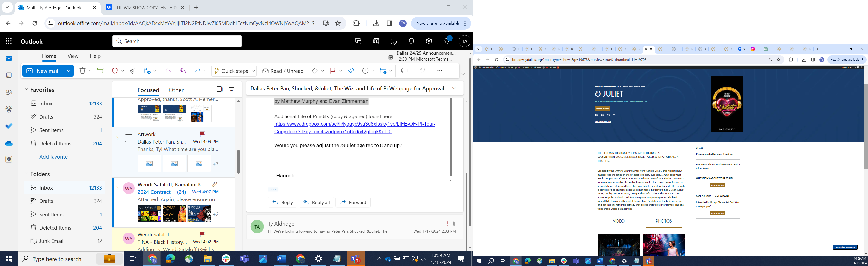Open the ribbon overflow three dots
This screenshot has width=868, height=266.
click(x=440, y=71)
